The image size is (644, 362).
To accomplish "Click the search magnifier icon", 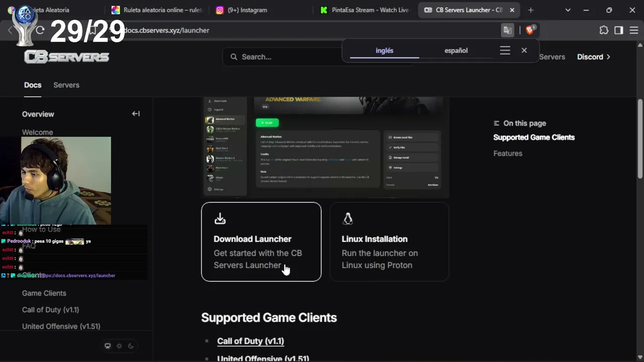I will click(234, 57).
